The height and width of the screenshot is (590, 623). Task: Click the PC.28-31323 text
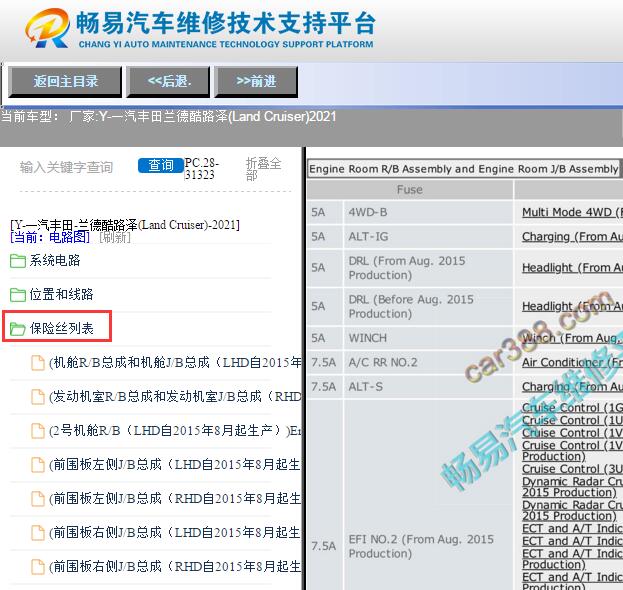[x=202, y=168]
